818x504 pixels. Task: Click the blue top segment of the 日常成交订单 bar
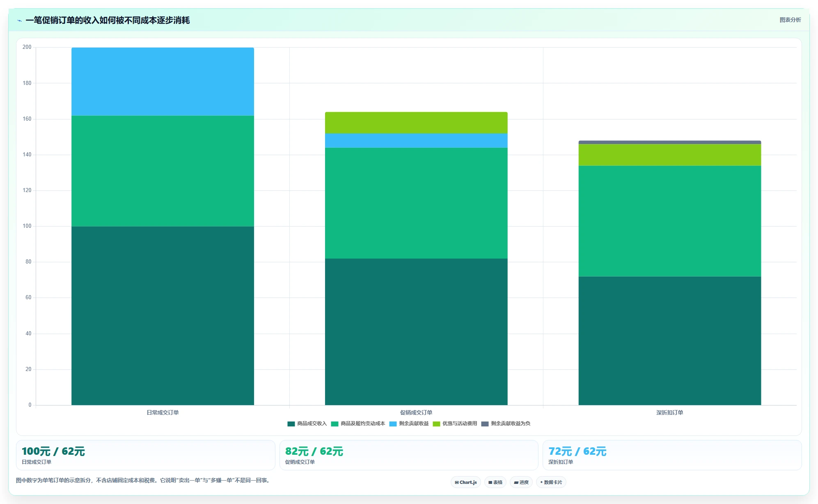point(163,82)
